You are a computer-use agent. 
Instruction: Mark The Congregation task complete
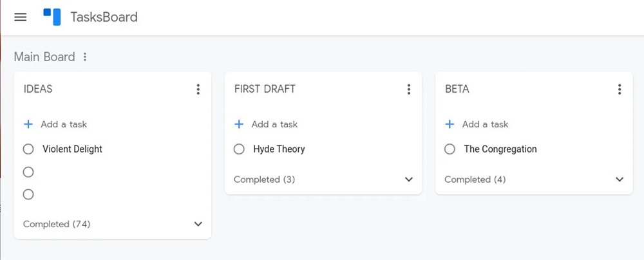[450, 149]
